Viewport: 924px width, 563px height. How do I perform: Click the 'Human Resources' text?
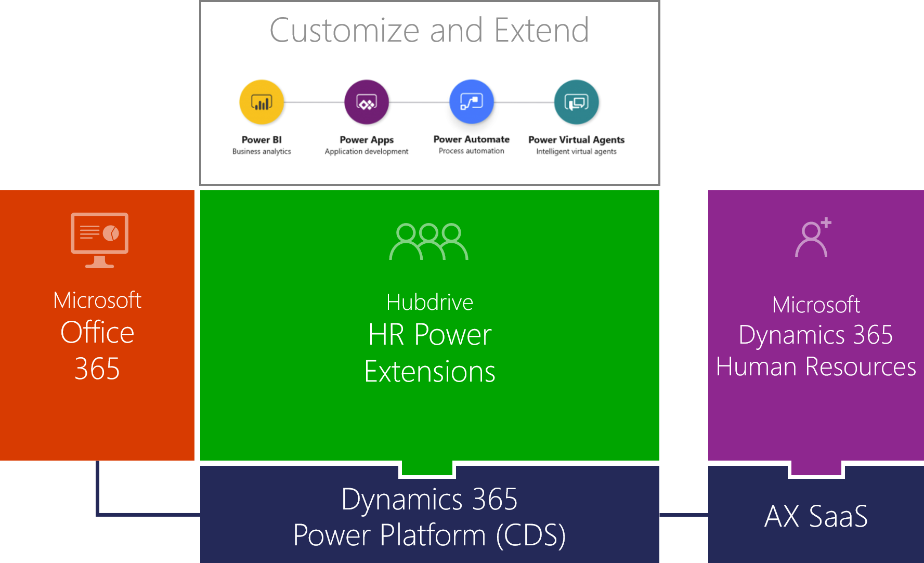816,366
